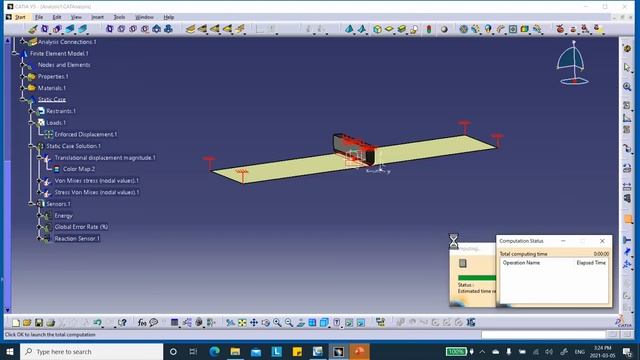Click the Zoom In magnifier icon
The height and width of the screenshot is (360, 640).
[x=277, y=323]
